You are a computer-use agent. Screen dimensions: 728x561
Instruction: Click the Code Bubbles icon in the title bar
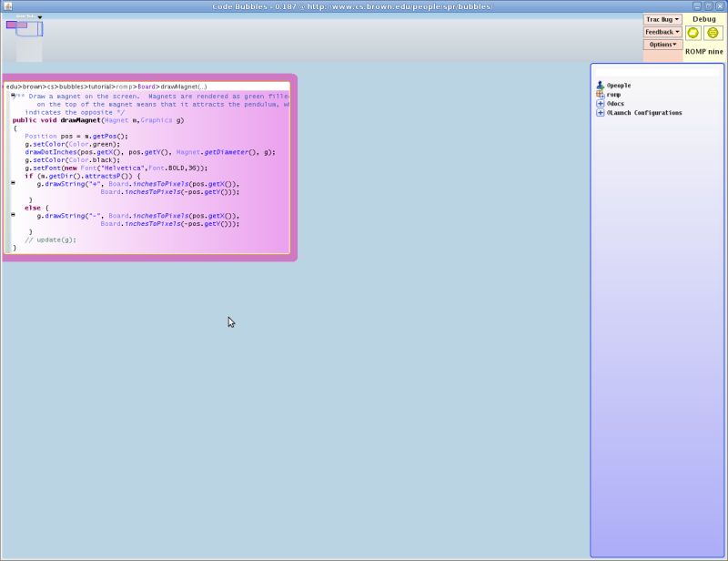tap(8, 5)
